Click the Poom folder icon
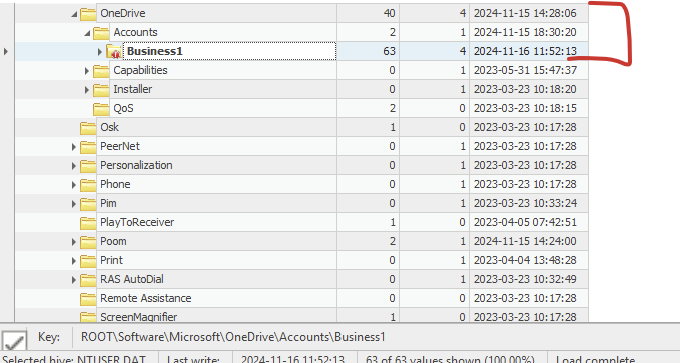Viewport: 680px width, 363px height. (88, 242)
